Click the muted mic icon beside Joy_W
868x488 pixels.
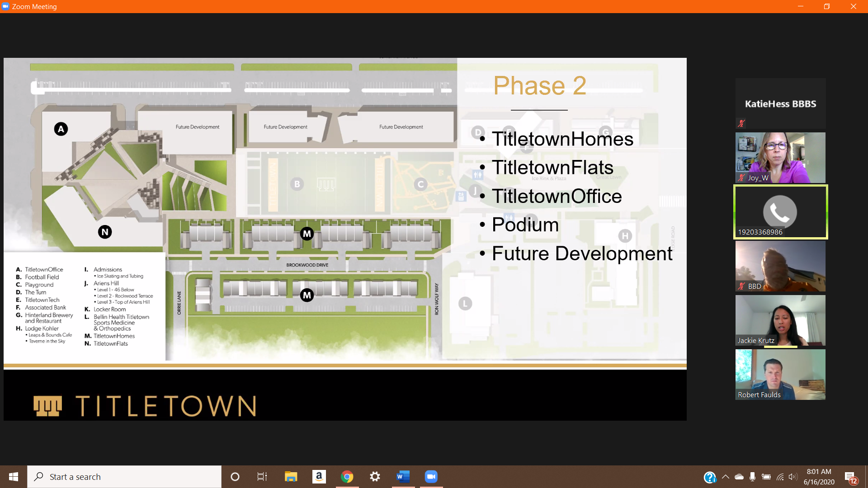[741, 178]
